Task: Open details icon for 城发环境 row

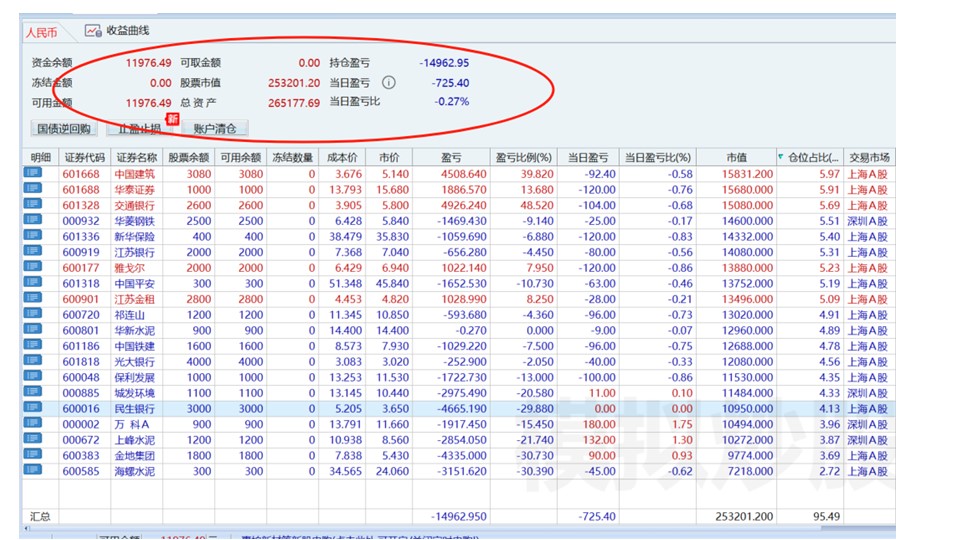Action: pos(32,392)
